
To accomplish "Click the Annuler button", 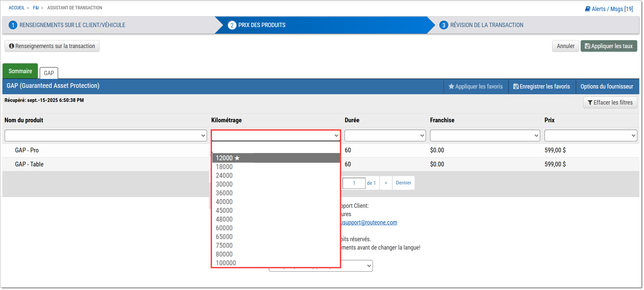I will (x=565, y=46).
